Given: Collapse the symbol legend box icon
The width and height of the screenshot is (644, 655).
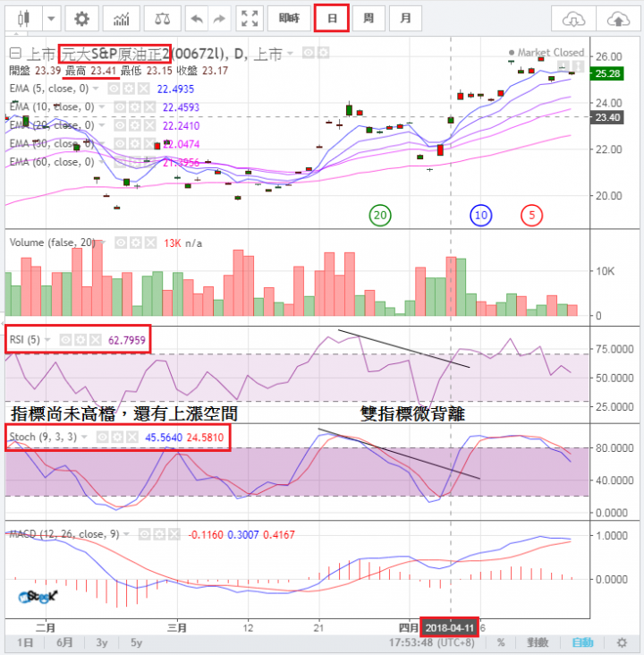Looking at the screenshot, I should (15, 54).
